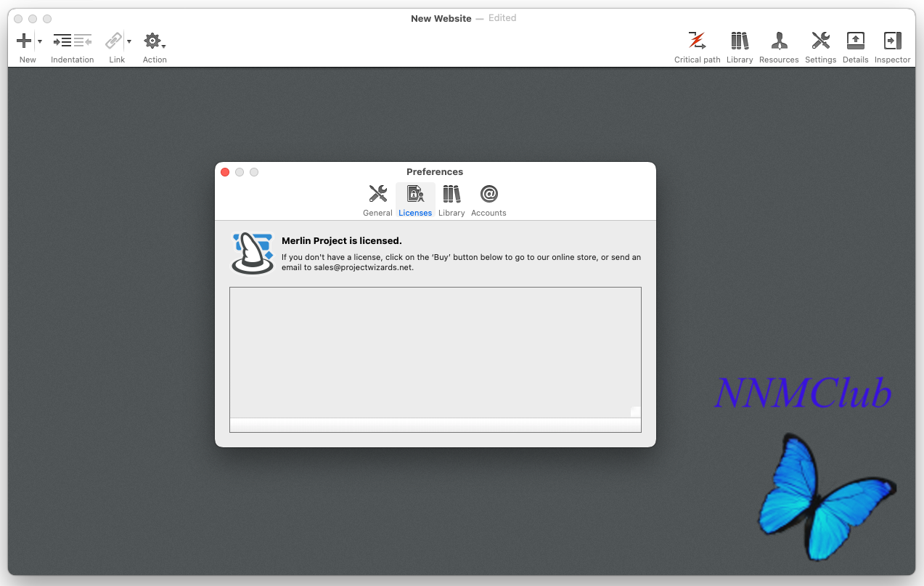
Task: Open the New dropdown arrow
Action: click(39, 41)
